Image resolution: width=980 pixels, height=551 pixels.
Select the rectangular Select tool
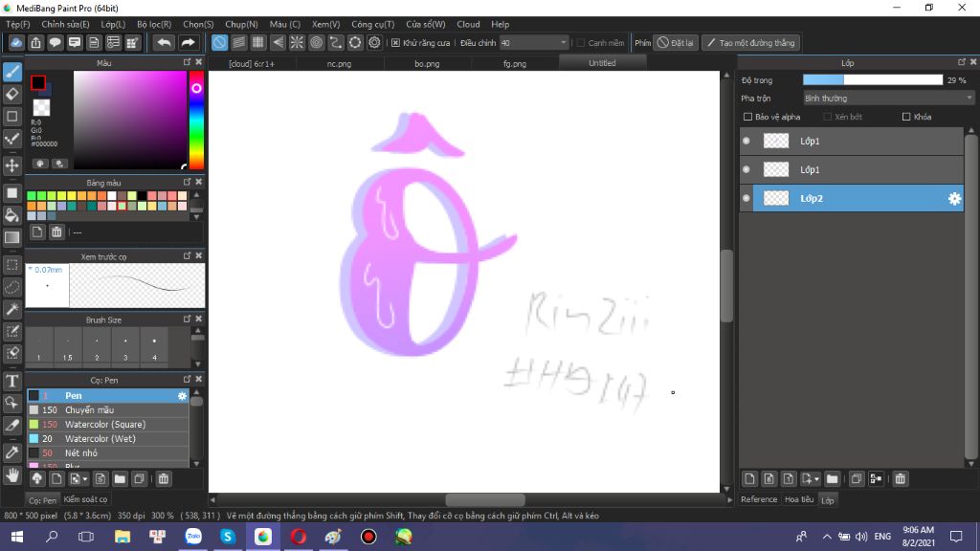tap(11, 265)
